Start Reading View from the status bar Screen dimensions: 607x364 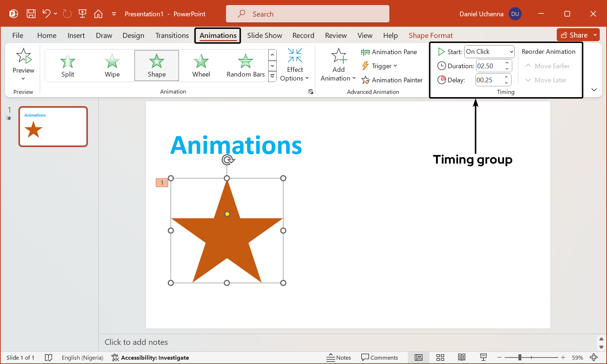pyautogui.click(x=461, y=357)
